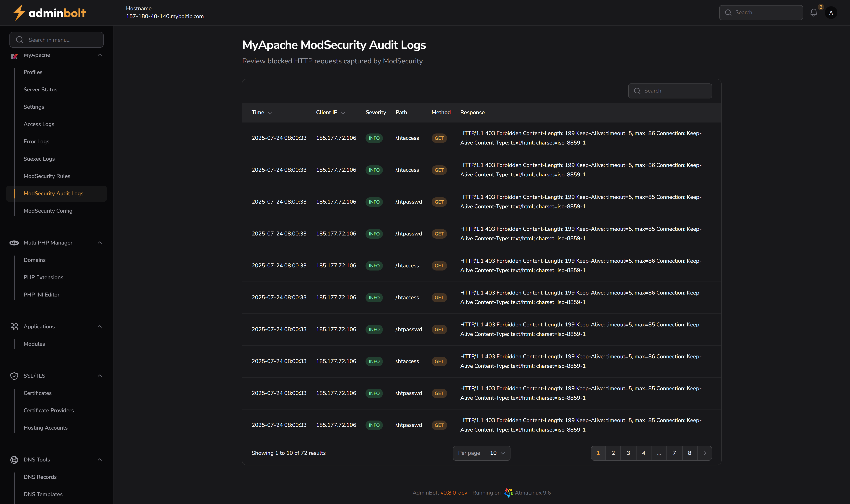Collapse the MyApache section
The width and height of the screenshot is (850, 504).
(x=99, y=55)
